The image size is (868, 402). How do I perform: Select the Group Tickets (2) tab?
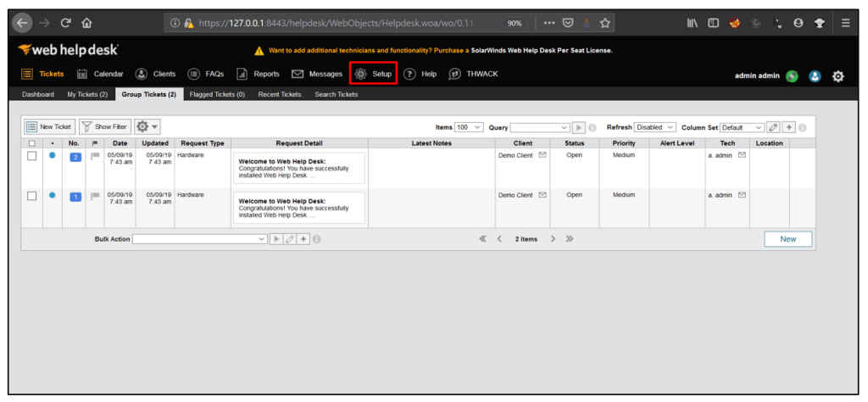click(149, 95)
